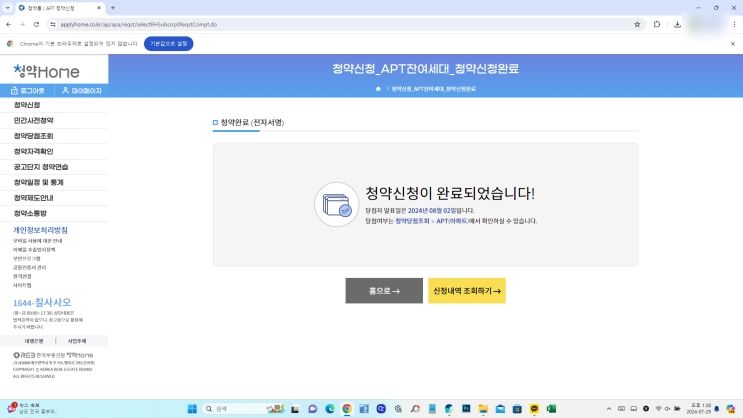Open KakaoTalk from the taskbar
The height and width of the screenshot is (418, 743).
[x=534, y=409]
